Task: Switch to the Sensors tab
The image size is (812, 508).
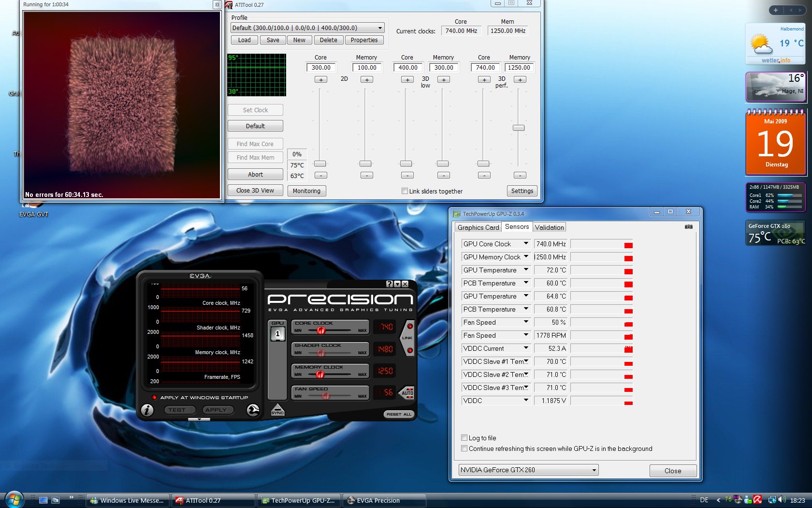Action: click(517, 227)
